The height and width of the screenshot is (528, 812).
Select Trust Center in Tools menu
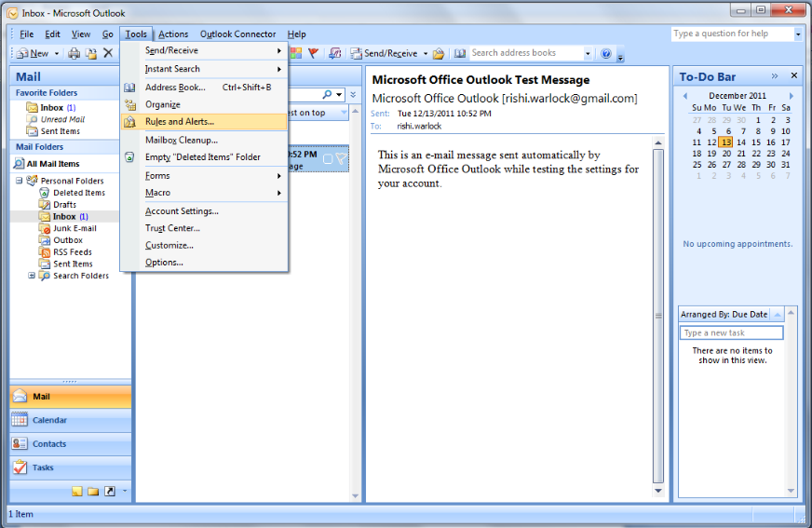(x=204, y=228)
